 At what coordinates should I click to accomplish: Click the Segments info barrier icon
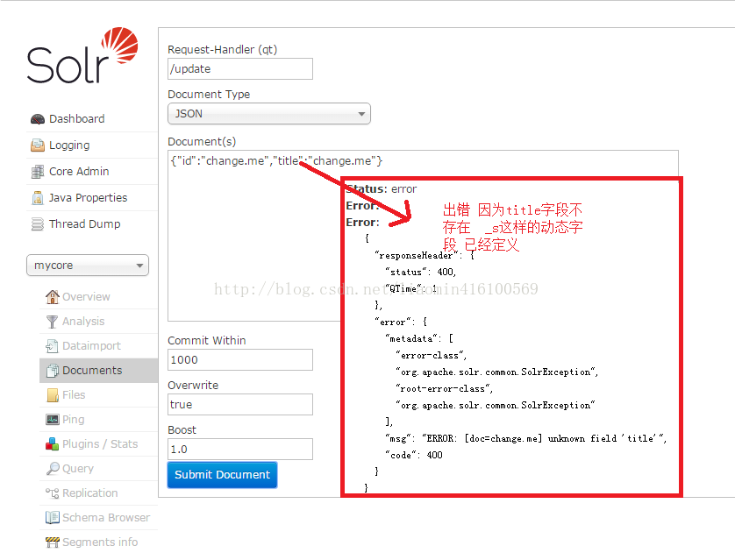52,542
